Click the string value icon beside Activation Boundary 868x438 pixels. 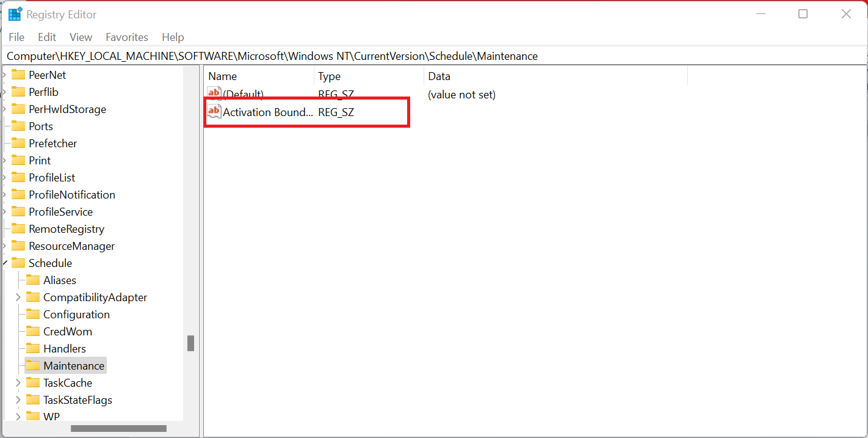coord(214,112)
